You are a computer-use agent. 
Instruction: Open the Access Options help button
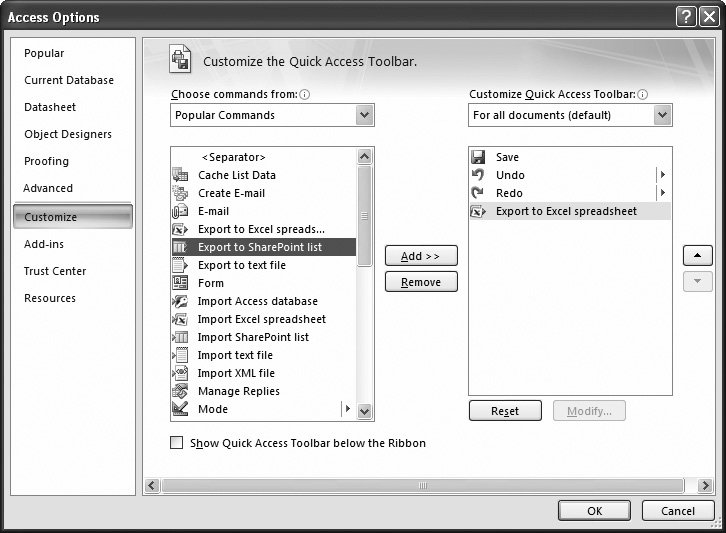tap(685, 17)
